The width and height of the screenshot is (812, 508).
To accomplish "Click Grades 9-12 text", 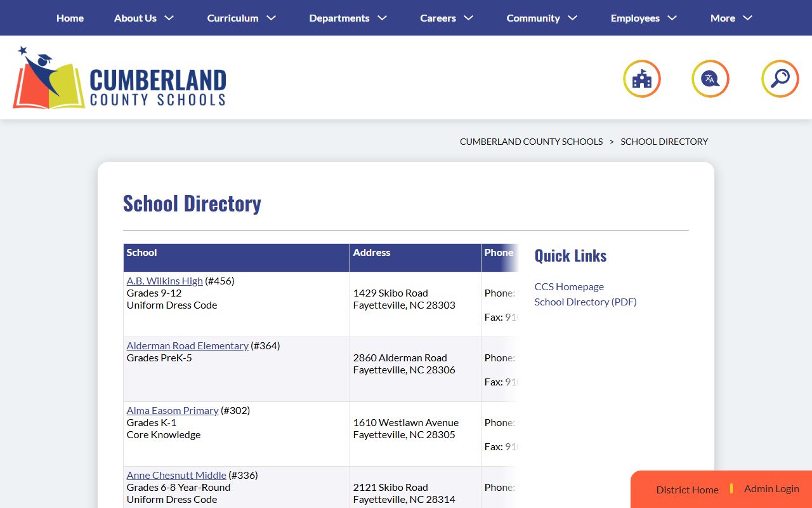I will click(x=154, y=293).
